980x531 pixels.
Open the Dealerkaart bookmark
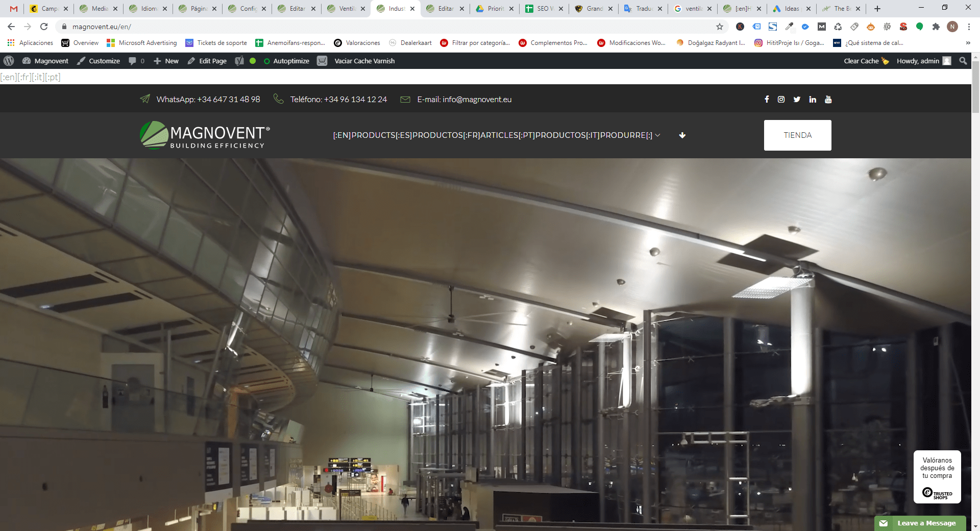tap(410, 43)
